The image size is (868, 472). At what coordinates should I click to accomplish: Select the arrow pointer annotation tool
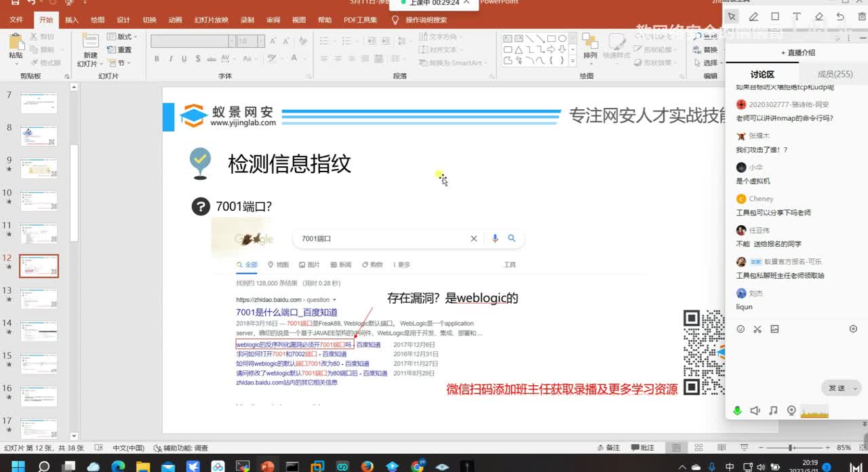click(x=731, y=16)
